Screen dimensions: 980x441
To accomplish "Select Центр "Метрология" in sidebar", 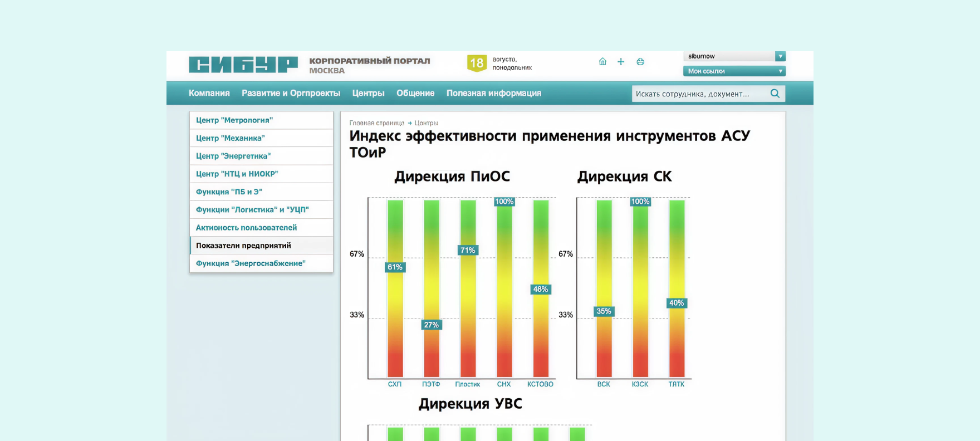I will [261, 120].
